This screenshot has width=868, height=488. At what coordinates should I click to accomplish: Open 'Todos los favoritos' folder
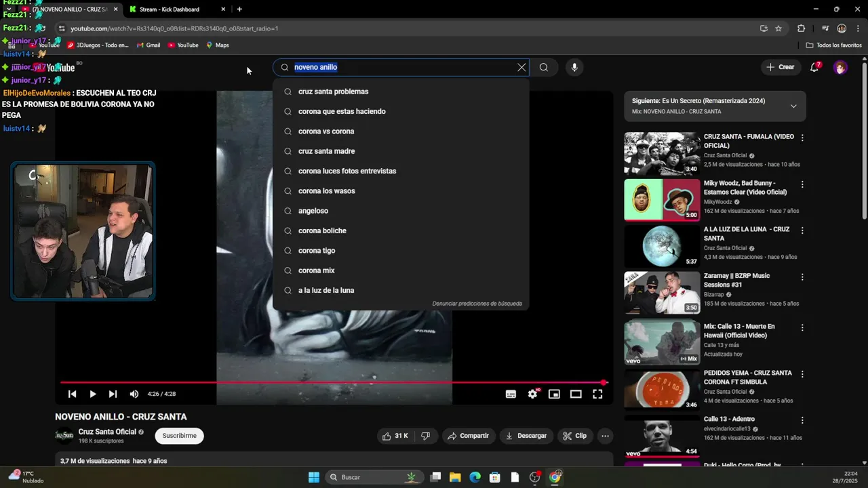click(x=834, y=45)
